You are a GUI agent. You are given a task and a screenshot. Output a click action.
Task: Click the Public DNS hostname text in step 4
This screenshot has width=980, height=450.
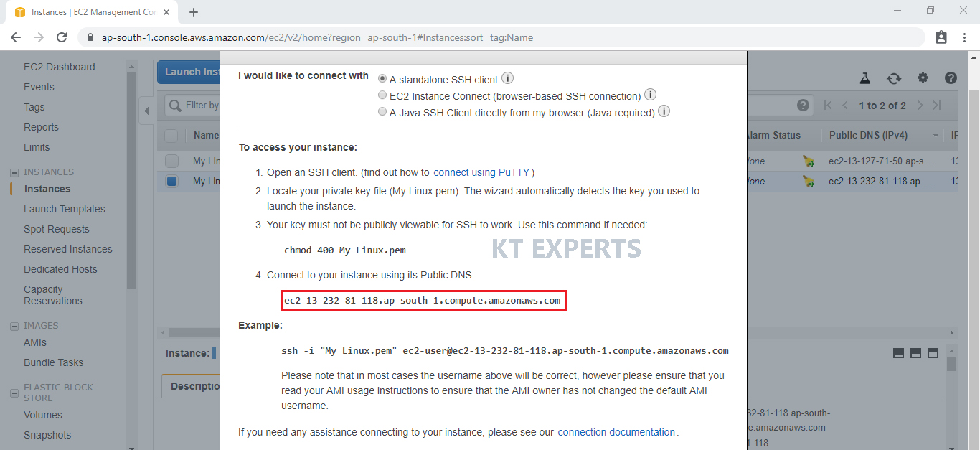pyautogui.click(x=423, y=301)
